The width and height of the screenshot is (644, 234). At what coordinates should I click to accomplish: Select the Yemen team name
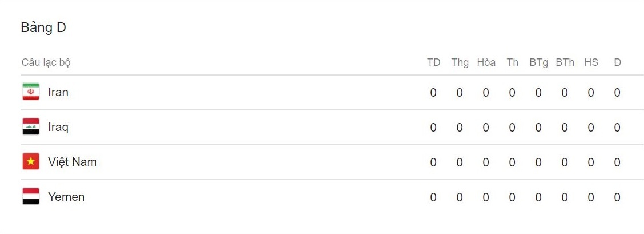[66, 197]
